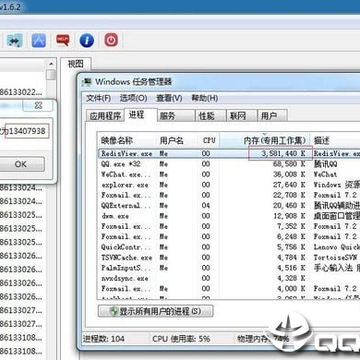Click the shield icon on show-all-users button

pyautogui.click(x=114, y=312)
